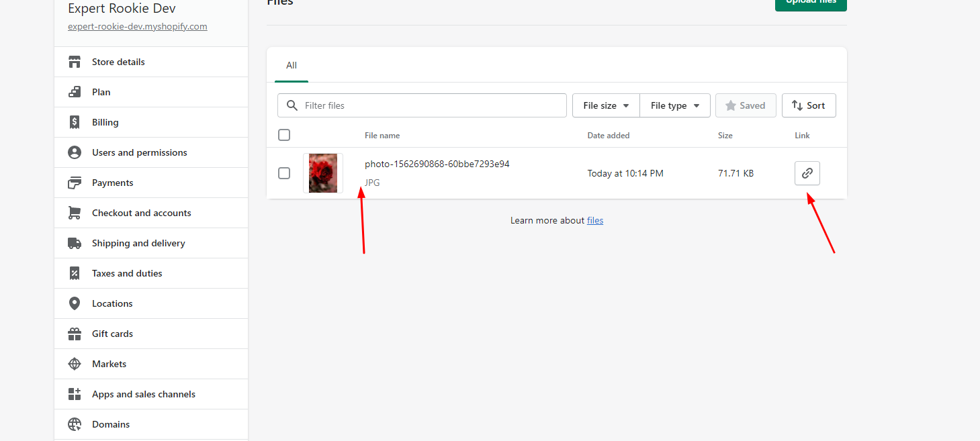Viewport: 980px width, 441px height.
Task: Go to Shipping and delivery
Action: (x=151, y=243)
